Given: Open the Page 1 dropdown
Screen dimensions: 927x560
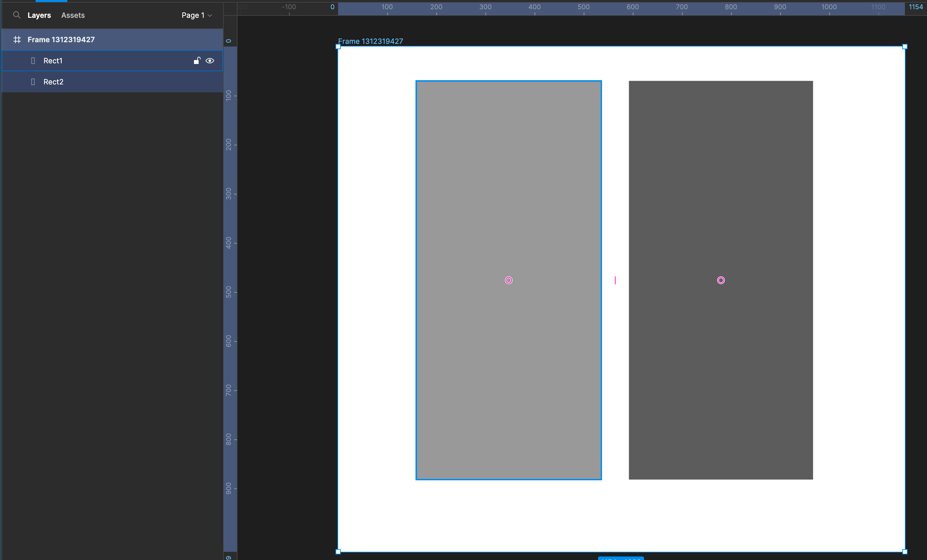Looking at the screenshot, I should tap(197, 16).
